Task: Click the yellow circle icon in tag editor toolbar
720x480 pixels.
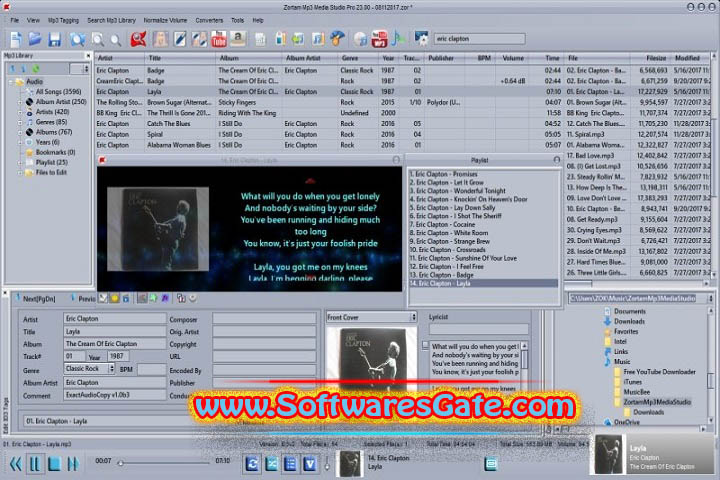Action: [x=114, y=299]
